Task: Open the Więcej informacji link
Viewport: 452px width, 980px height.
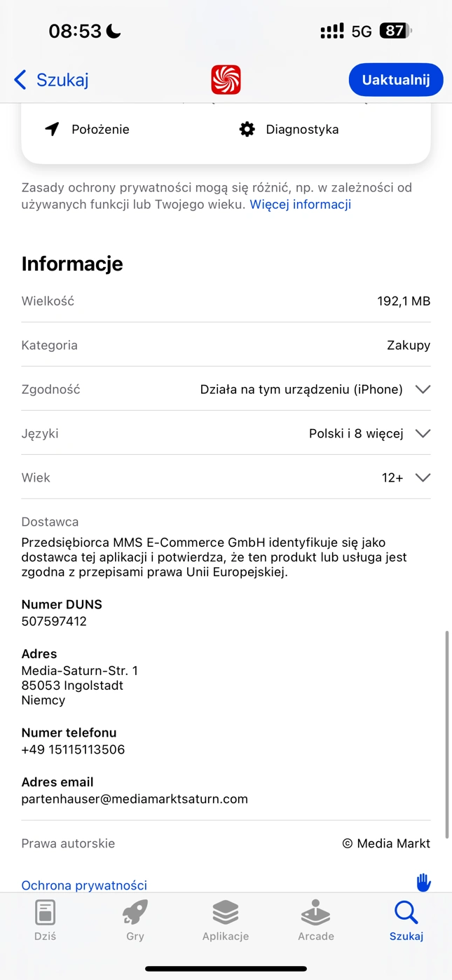Action: pos(301,205)
